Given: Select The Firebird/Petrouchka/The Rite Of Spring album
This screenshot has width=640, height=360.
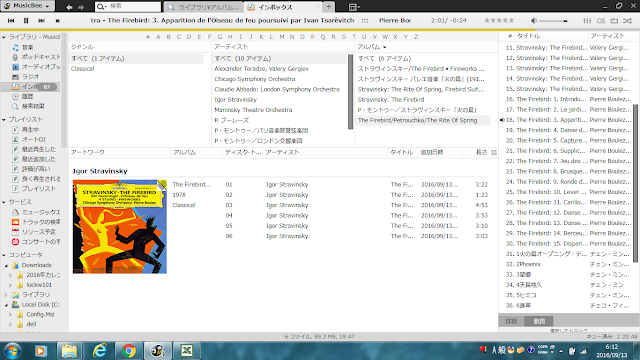Looking at the screenshot, I should tap(417, 120).
